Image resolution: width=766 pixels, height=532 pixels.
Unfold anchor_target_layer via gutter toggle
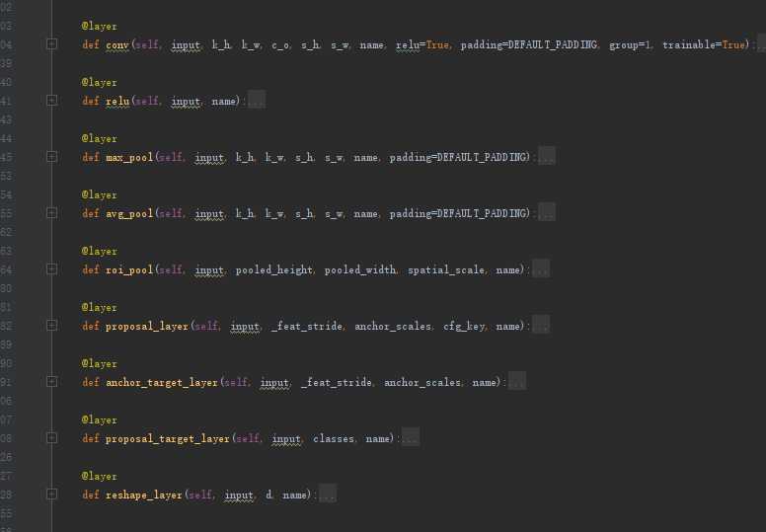click(x=51, y=381)
